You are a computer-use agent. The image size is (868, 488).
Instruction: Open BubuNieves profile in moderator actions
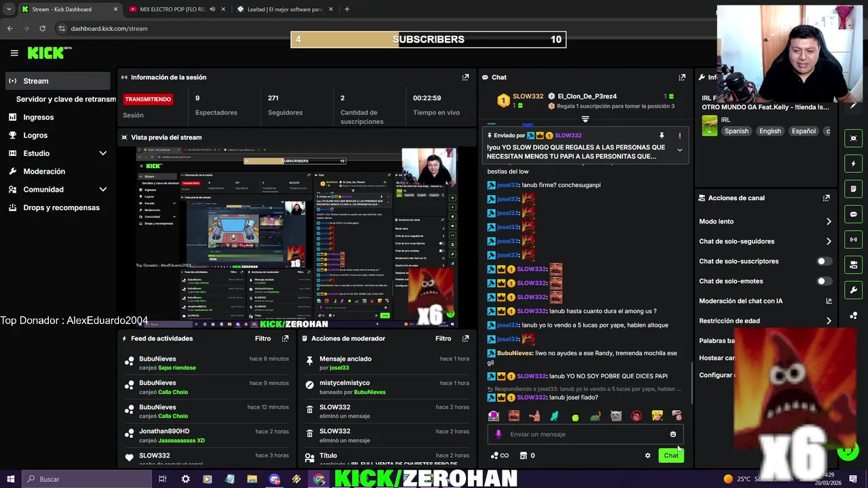pos(370,392)
